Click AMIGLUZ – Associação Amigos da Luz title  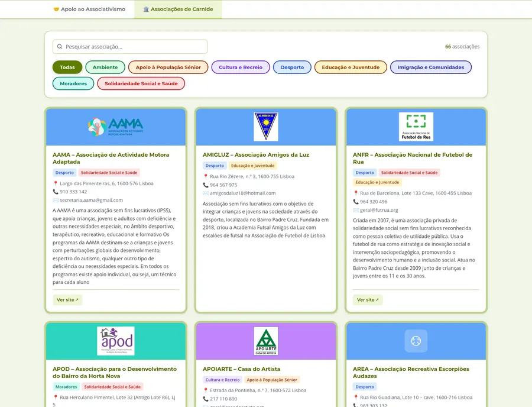click(x=256, y=155)
